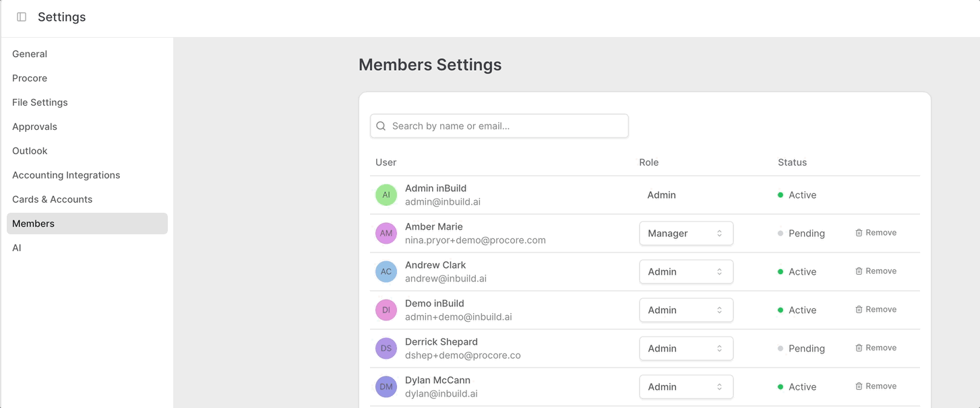Open the Approvals settings

87,127
